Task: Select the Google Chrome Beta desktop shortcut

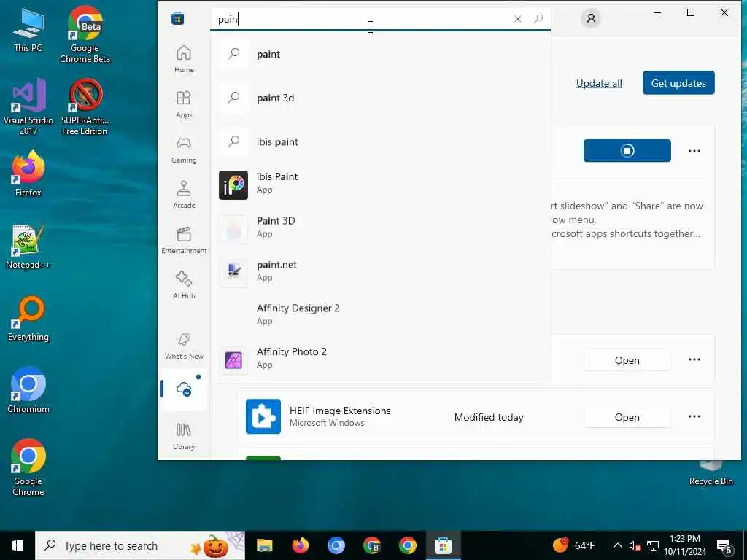Action: (85, 34)
